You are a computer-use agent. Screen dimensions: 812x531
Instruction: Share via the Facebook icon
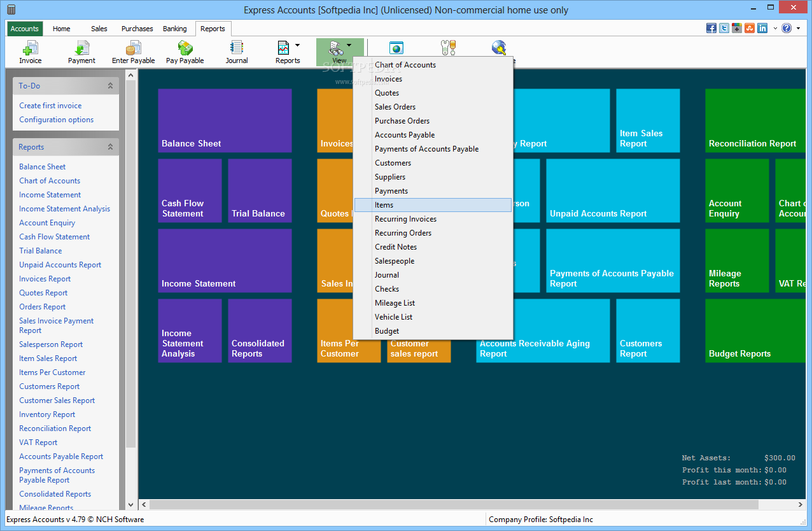point(711,28)
